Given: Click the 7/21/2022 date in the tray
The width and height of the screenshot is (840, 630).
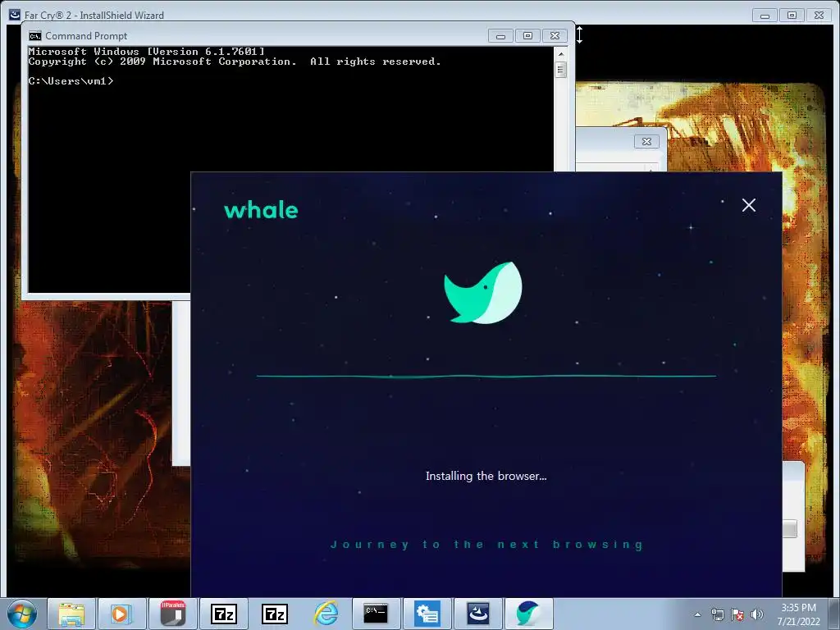Looking at the screenshot, I should point(799,622).
